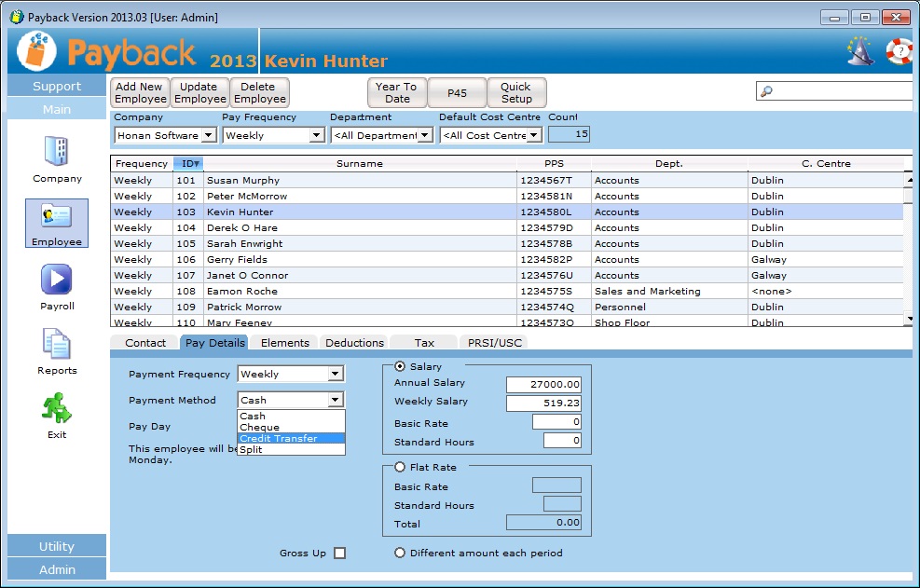Enable the Gross Up checkbox

(x=339, y=554)
